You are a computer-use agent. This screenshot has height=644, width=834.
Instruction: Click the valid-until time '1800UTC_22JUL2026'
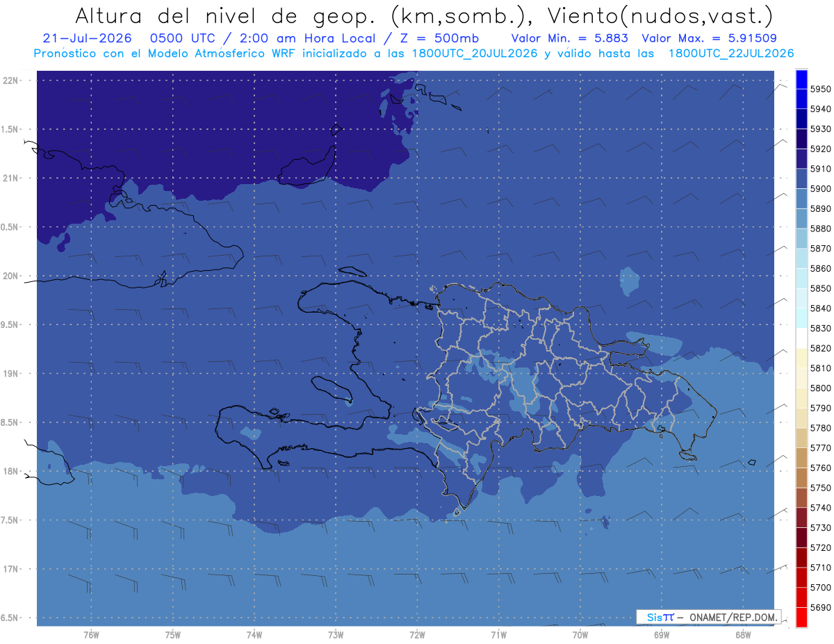[x=730, y=53]
